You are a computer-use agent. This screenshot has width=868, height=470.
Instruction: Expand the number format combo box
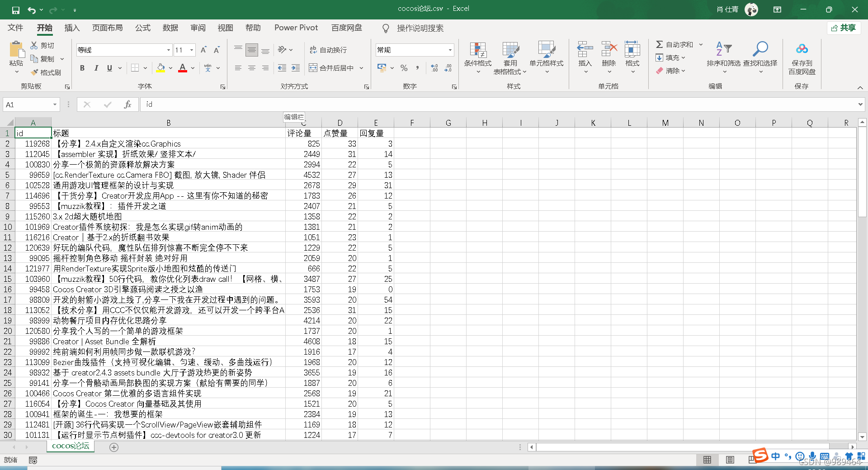tap(450, 50)
